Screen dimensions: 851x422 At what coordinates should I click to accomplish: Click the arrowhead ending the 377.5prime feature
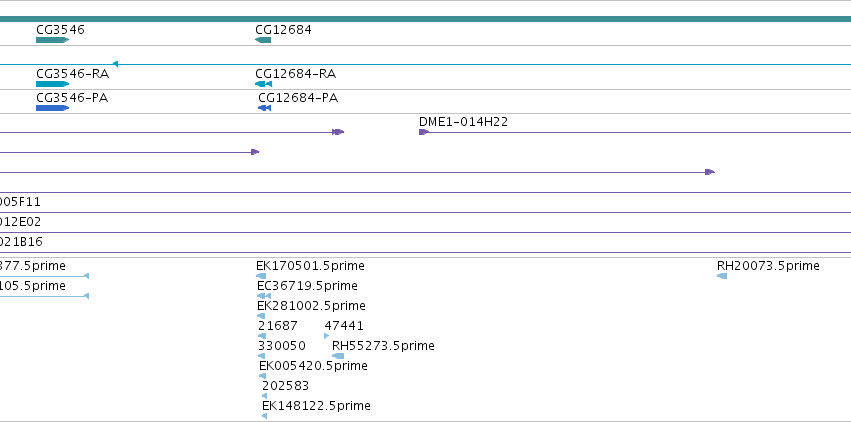coord(86,276)
